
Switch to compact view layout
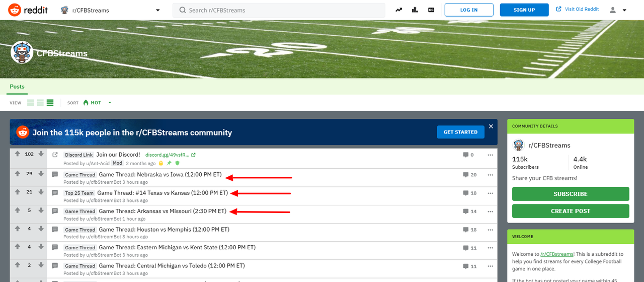[50, 103]
